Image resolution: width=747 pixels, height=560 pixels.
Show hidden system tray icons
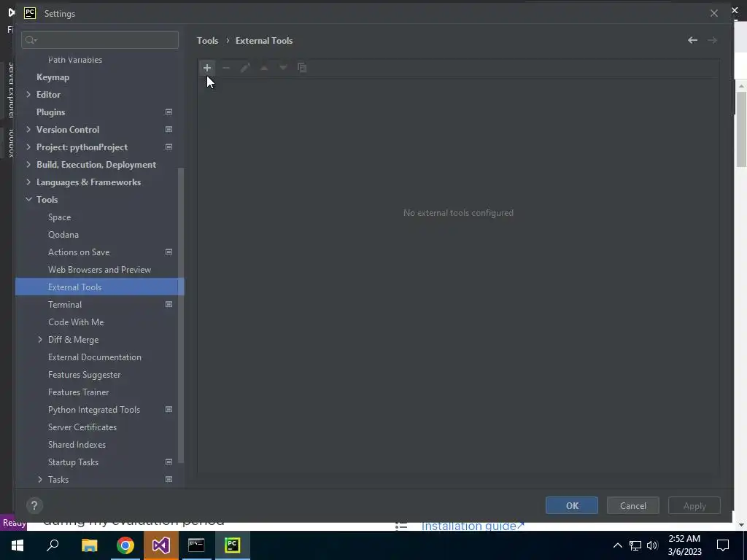(x=617, y=545)
